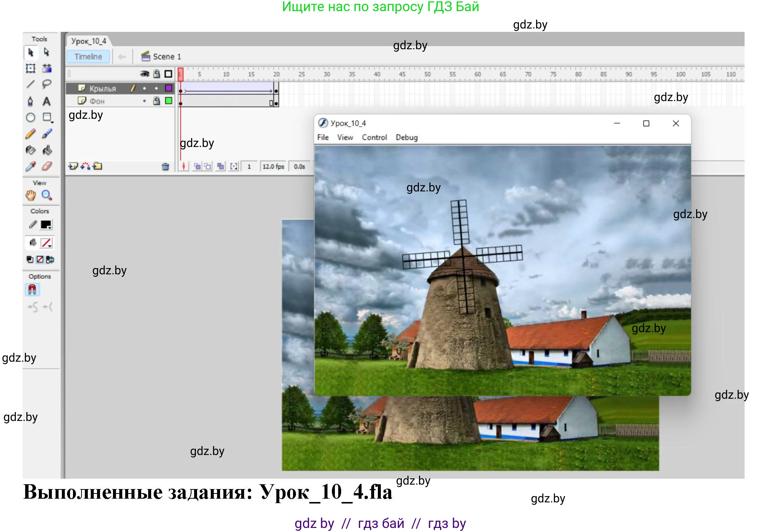This screenshot has height=532, width=762.
Task: Toggle visibility dot of Крылья layer
Action: (144, 88)
